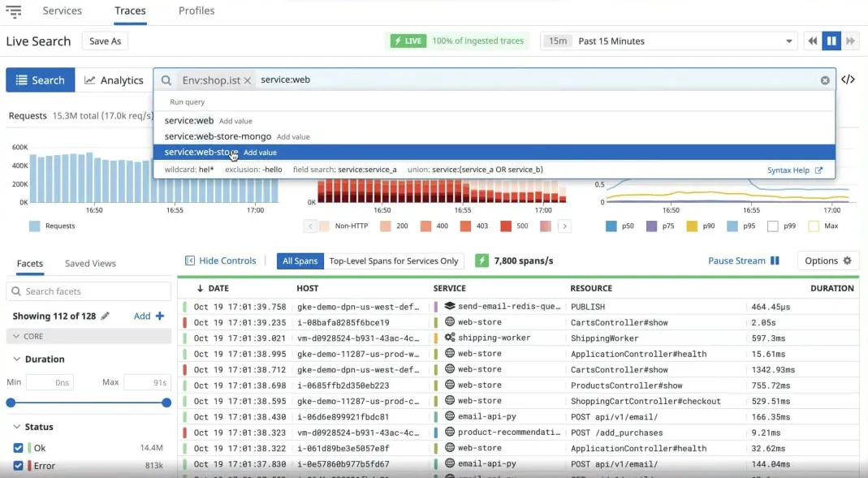
Task: Open the Saved Views tab
Action: (x=90, y=263)
